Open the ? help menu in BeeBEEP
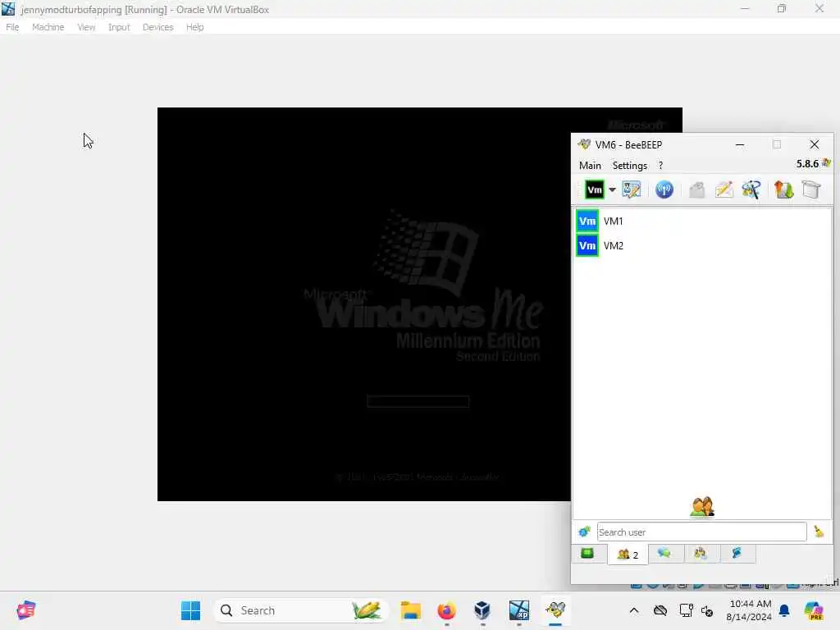This screenshot has height=630, width=840. click(660, 166)
